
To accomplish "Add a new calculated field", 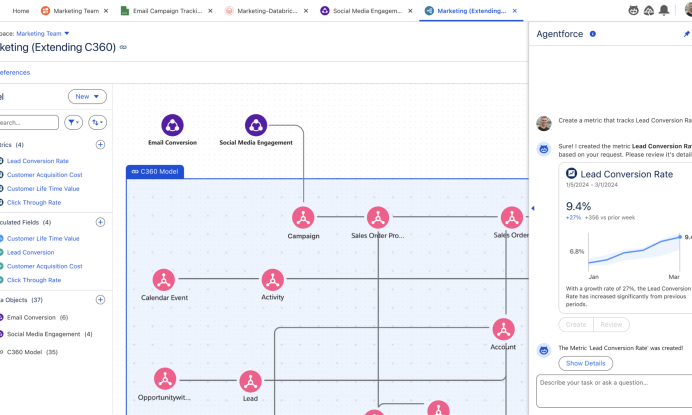I will (x=100, y=222).
